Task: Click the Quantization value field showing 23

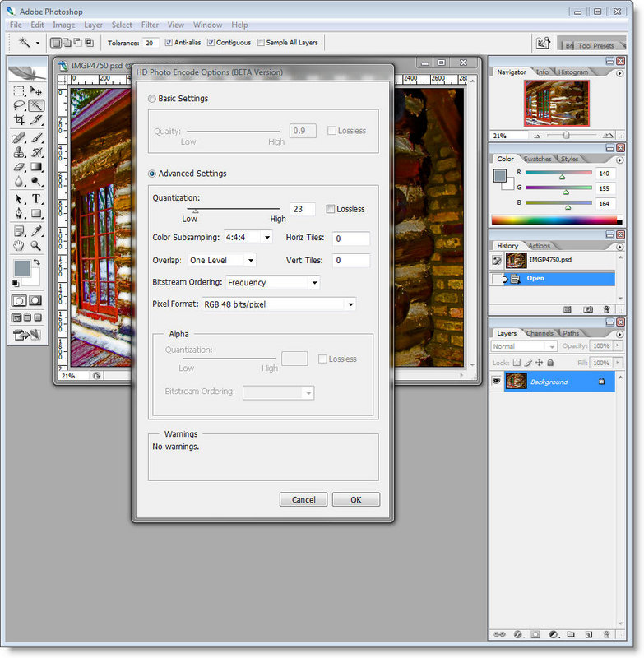Action: (x=302, y=209)
